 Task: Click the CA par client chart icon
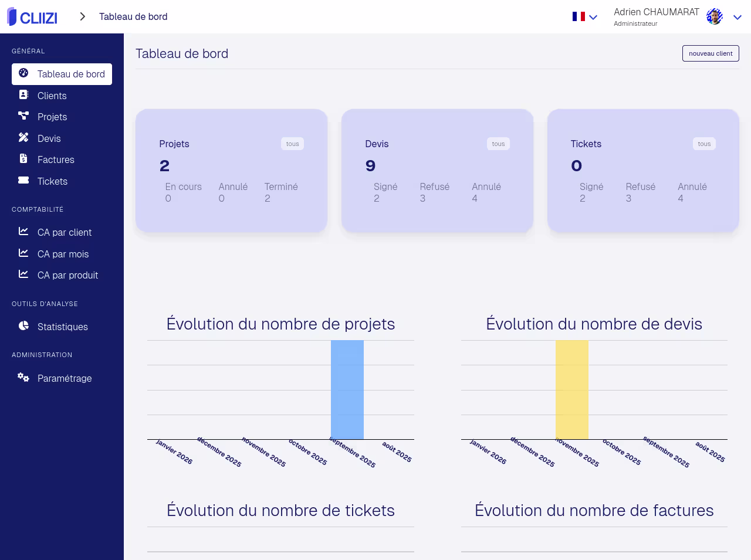click(23, 232)
